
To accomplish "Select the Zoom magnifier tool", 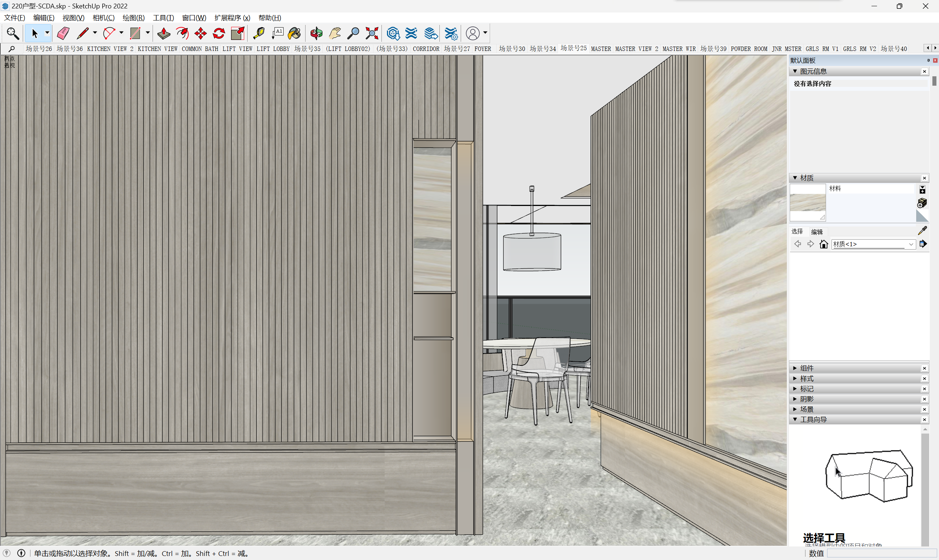I will (x=353, y=33).
